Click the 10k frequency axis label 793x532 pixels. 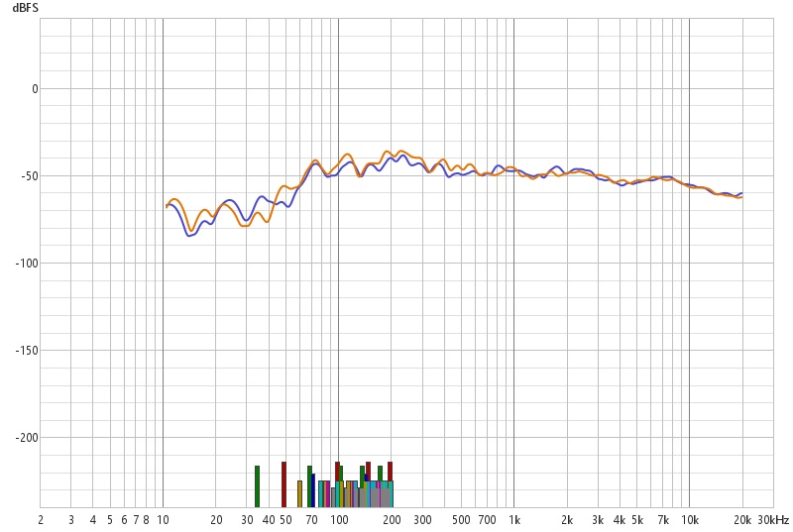click(689, 519)
